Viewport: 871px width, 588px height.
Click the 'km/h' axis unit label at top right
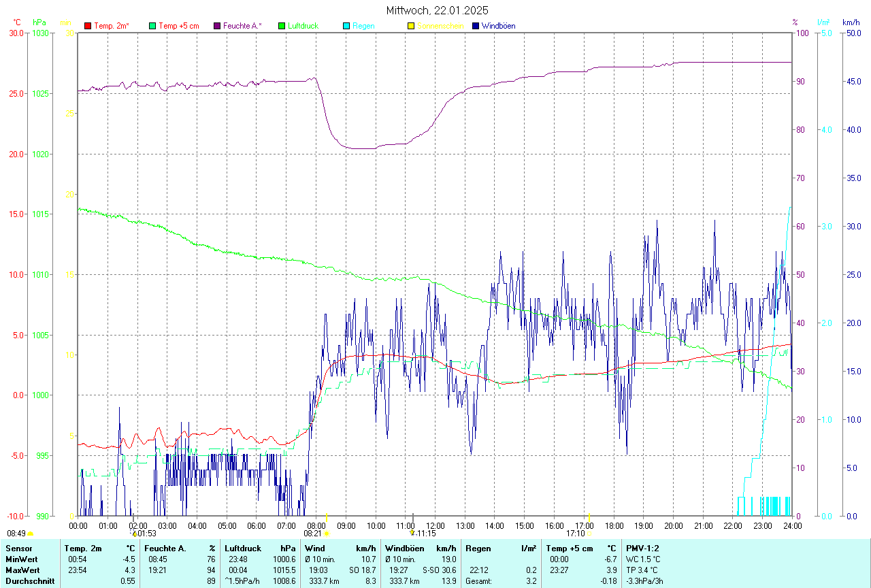pyautogui.click(x=851, y=22)
